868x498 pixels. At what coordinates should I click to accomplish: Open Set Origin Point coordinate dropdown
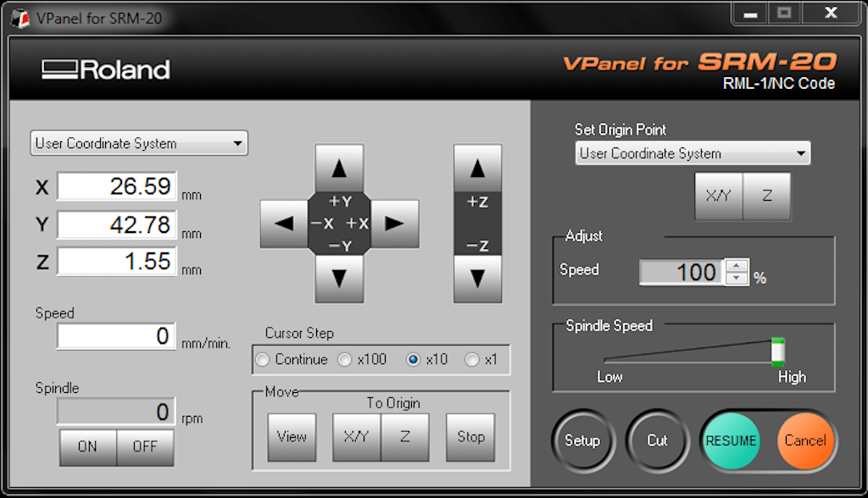click(693, 153)
